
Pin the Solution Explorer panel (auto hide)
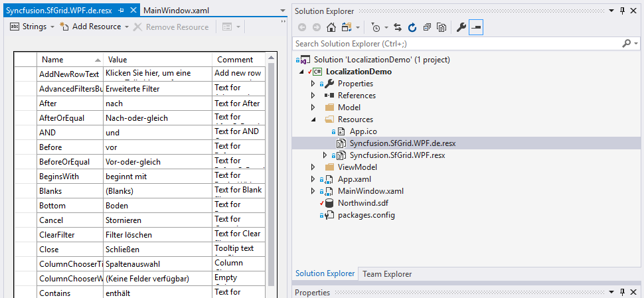pos(622,11)
